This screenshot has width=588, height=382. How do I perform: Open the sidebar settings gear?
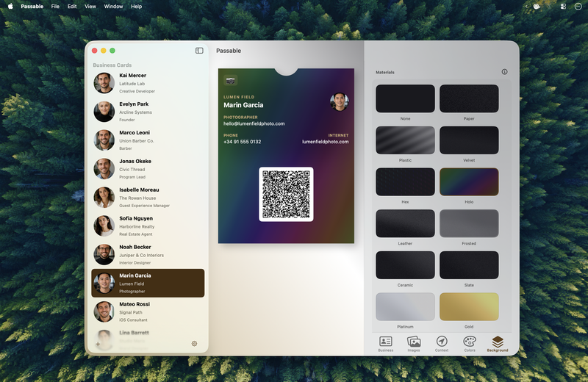(x=194, y=343)
